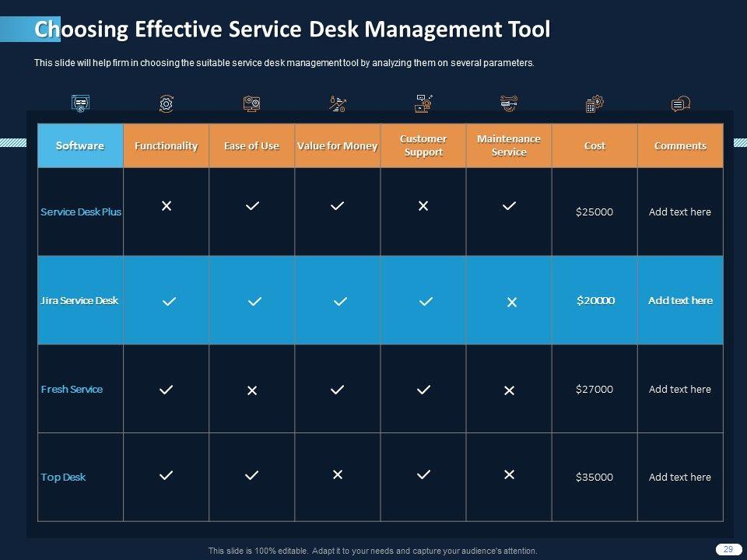The height and width of the screenshot is (560, 747).
Task: Click the checkmark in Top Desk Customer Support
Action: 423,474
